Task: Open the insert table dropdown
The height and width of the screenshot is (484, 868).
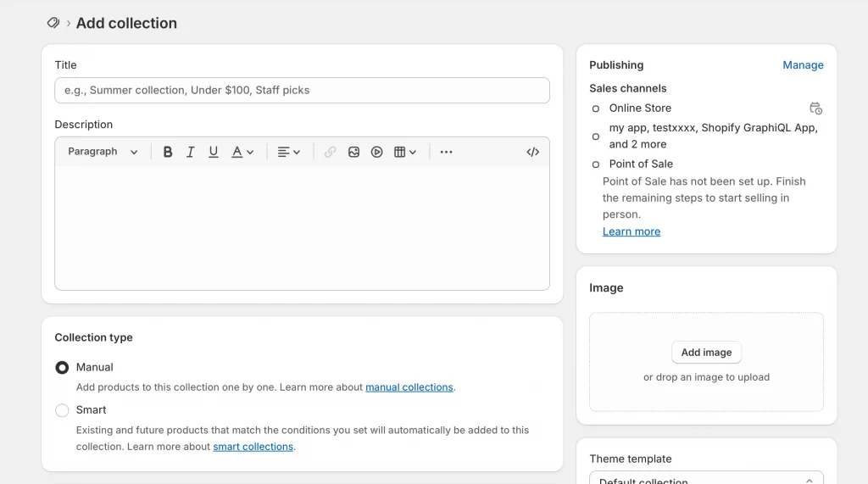Action: [405, 152]
